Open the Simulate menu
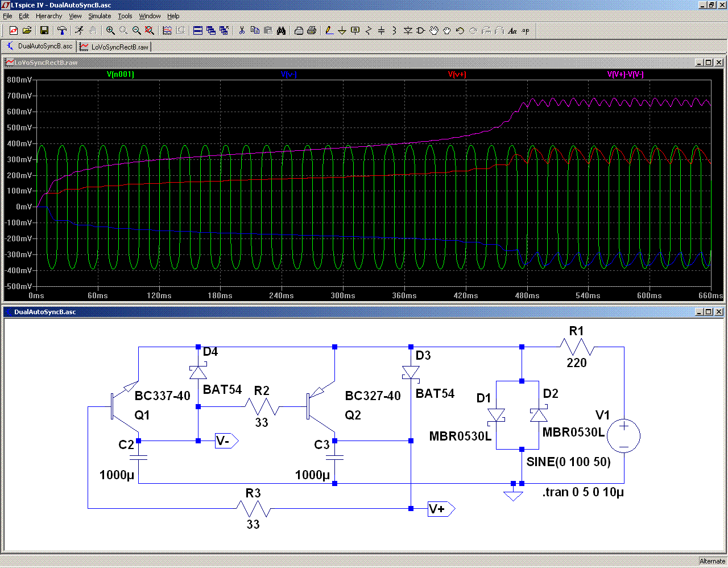Viewport: 728px width, 568px height. pos(99,16)
